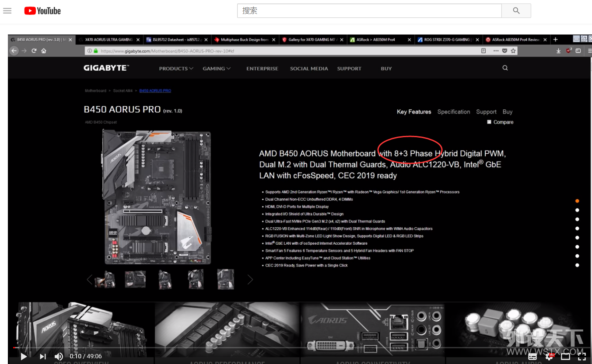Bookmark this page with the star icon
Image resolution: width=592 pixels, height=364 pixels.
pos(513,51)
